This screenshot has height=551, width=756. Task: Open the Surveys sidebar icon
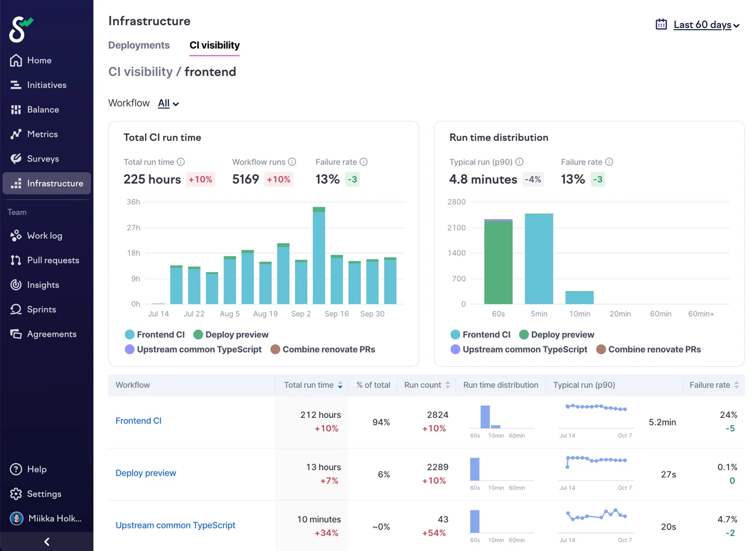click(x=16, y=159)
